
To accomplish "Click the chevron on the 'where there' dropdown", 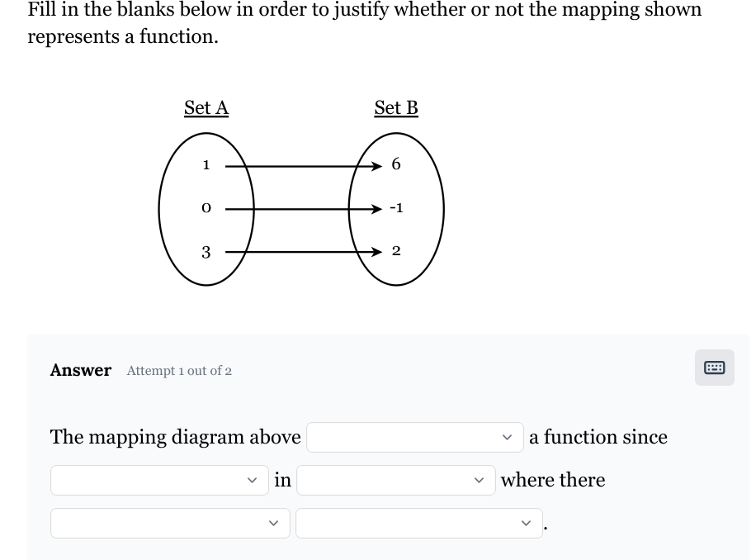I will [478, 479].
